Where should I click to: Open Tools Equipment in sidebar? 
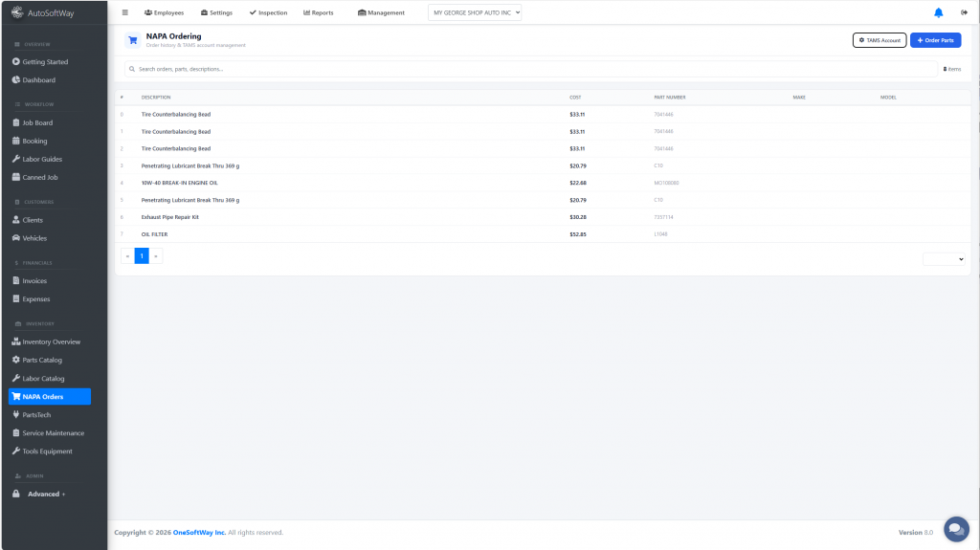(x=47, y=451)
